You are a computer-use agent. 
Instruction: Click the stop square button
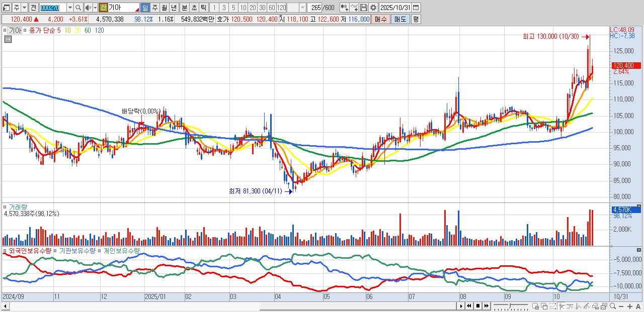click(x=478, y=306)
